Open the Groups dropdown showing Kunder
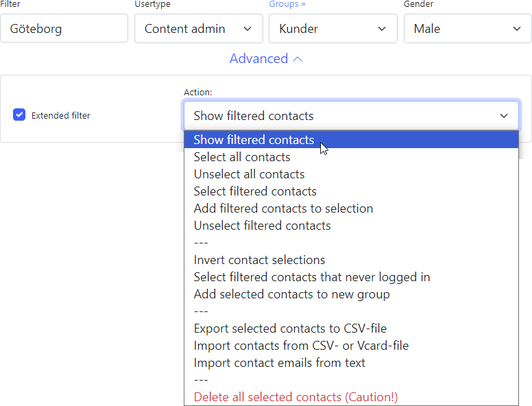The height and width of the screenshot is (406, 532). click(332, 29)
